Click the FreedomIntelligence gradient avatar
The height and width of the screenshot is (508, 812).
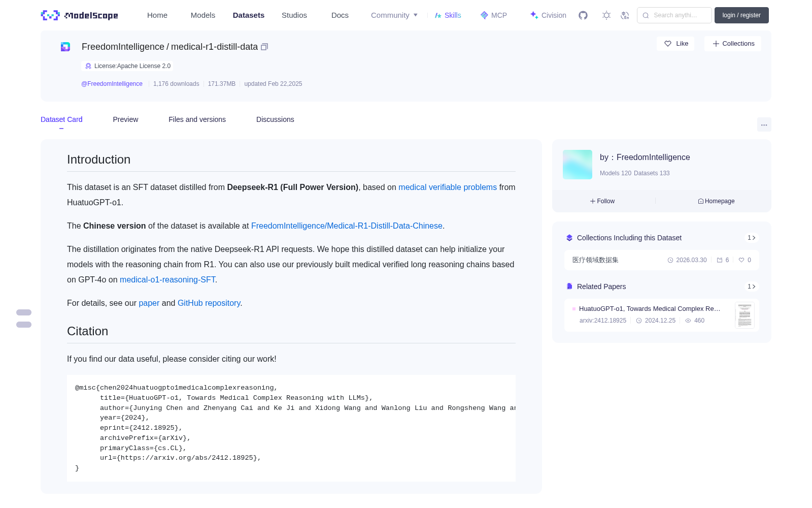578,165
